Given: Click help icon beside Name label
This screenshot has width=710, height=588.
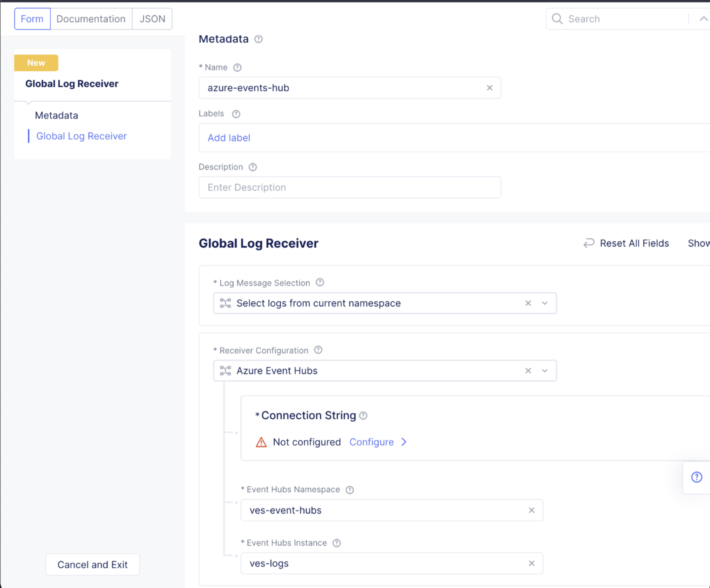Looking at the screenshot, I should pyautogui.click(x=237, y=68).
